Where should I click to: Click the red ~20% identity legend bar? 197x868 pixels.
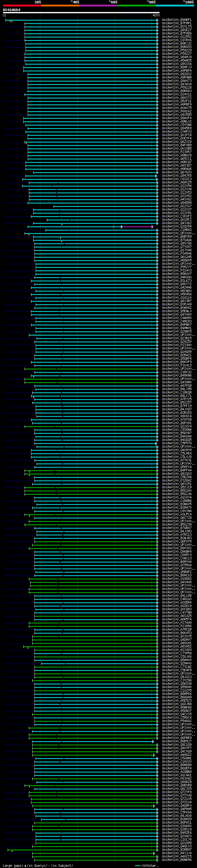click(x=22, y=6)
